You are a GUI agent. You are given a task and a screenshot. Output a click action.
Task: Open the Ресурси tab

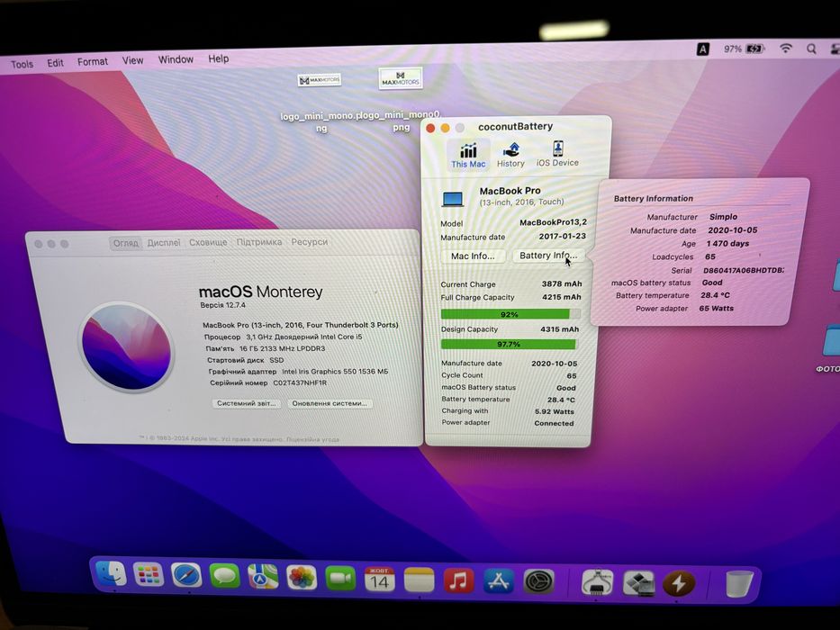[x=310, y=241]
